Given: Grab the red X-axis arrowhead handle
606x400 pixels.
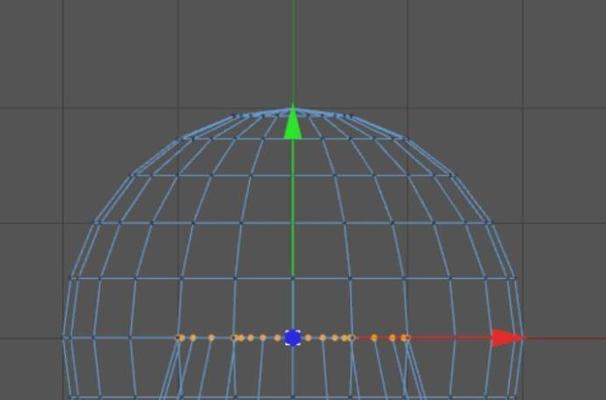Looking at the screenshot, I should (x=507, y=338).
